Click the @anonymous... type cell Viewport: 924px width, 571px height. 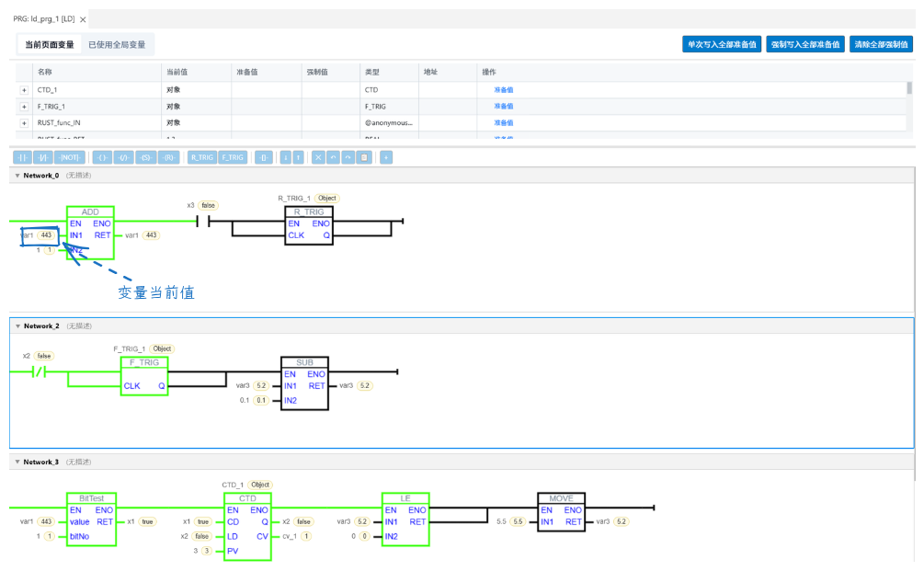click(x=388, y=122)
